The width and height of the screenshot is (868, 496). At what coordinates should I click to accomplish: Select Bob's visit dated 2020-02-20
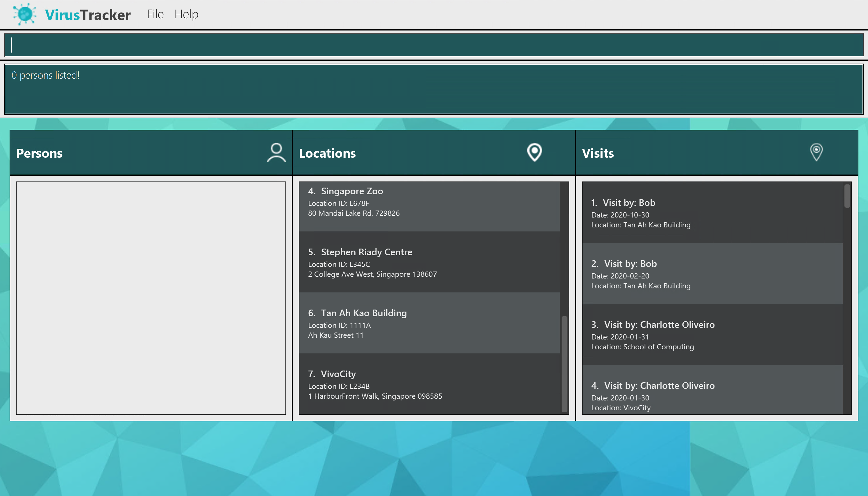click(712, 274)
